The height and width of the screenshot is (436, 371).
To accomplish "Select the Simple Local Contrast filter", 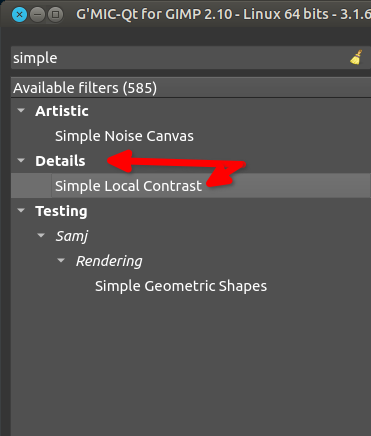I will tap(128, 186).
